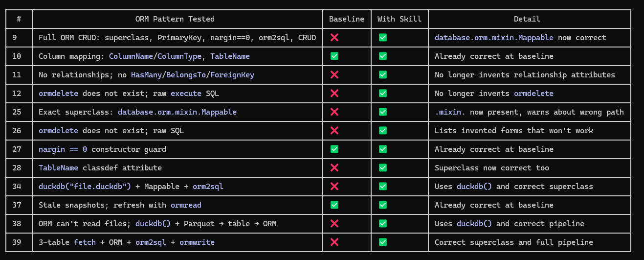Click the red X in row 38 Baseline
The height and width of the screenshot is (260, 644).
coord(334,223)
